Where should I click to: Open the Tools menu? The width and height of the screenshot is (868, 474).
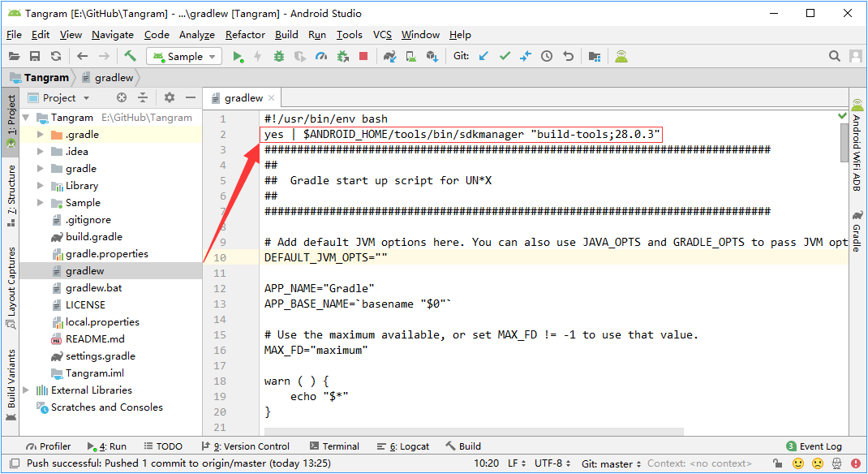click(350, 35)
